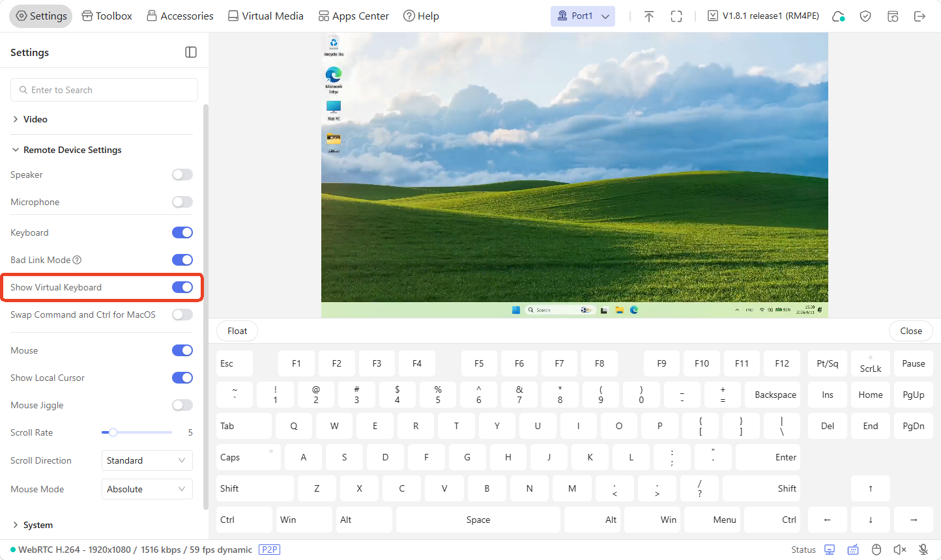Click the muted speaker icon in status bar
The height and width of the screenshot is (560, 941).
900,550
